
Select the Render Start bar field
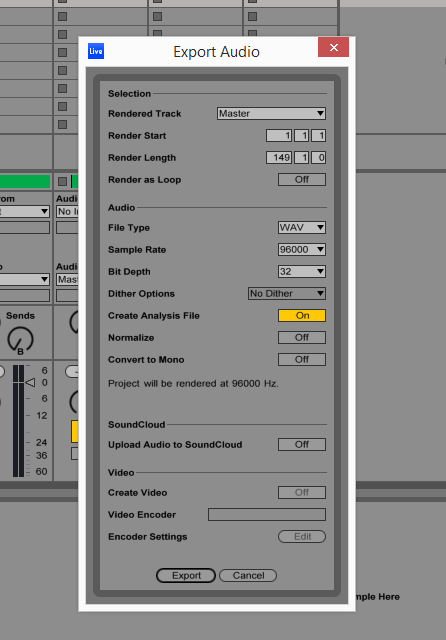point(279,136)
